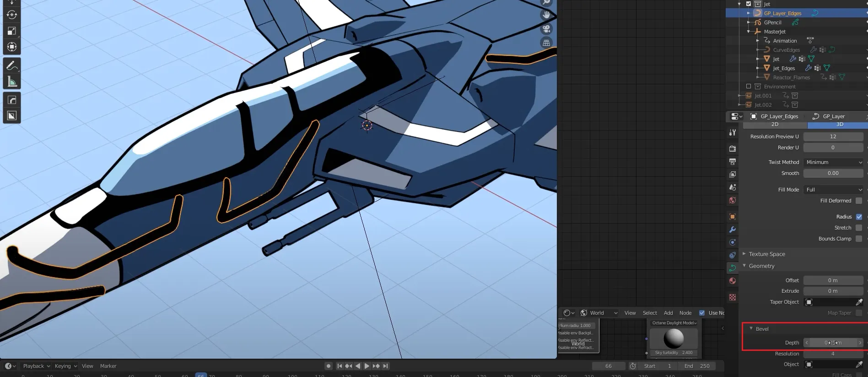Select the Scale tool in left toolbar
The width and height of the screenshot is (868, 377).
coord(12,31)
